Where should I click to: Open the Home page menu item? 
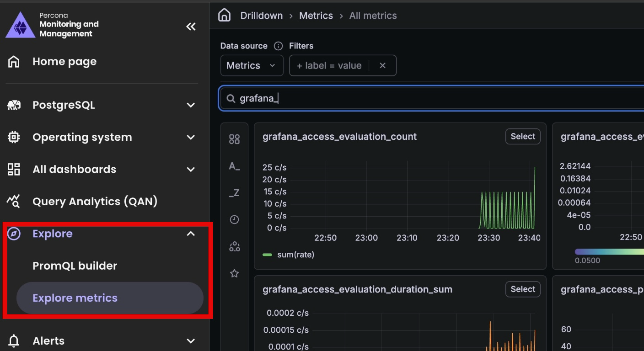(x=64, y=61)
